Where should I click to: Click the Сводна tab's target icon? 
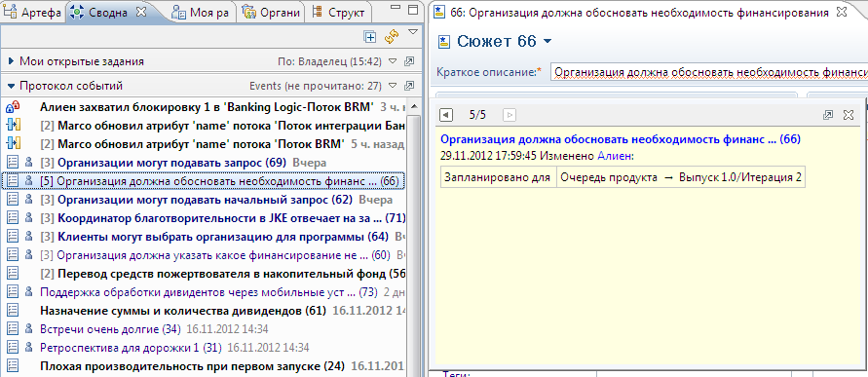(x=76, y=12)
